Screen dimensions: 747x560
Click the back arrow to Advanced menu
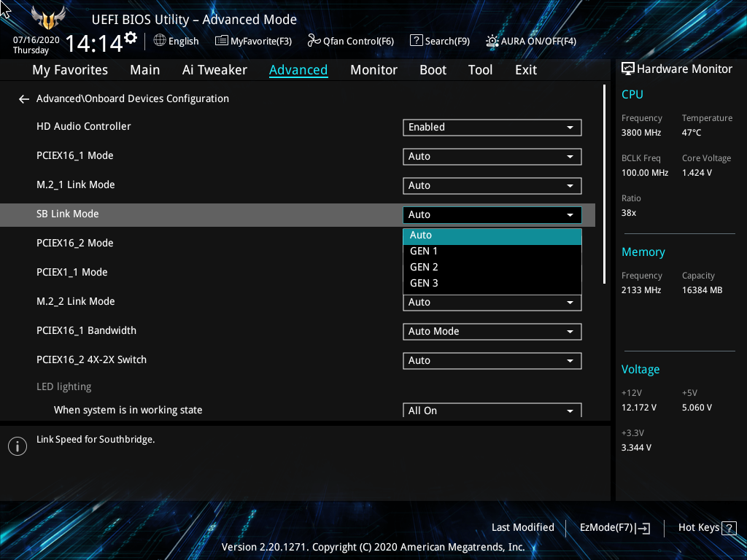[x=24, y=99]
